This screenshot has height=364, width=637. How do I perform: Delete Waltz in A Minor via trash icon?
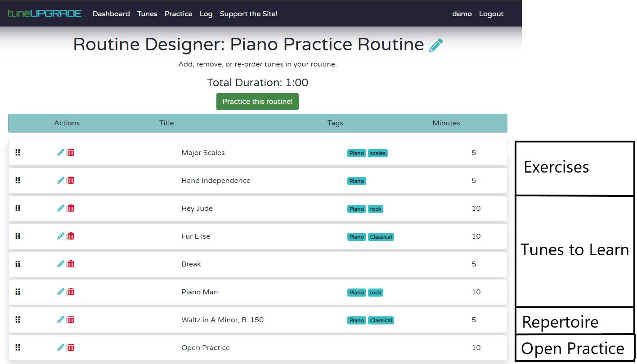click(x=71, y=320)
